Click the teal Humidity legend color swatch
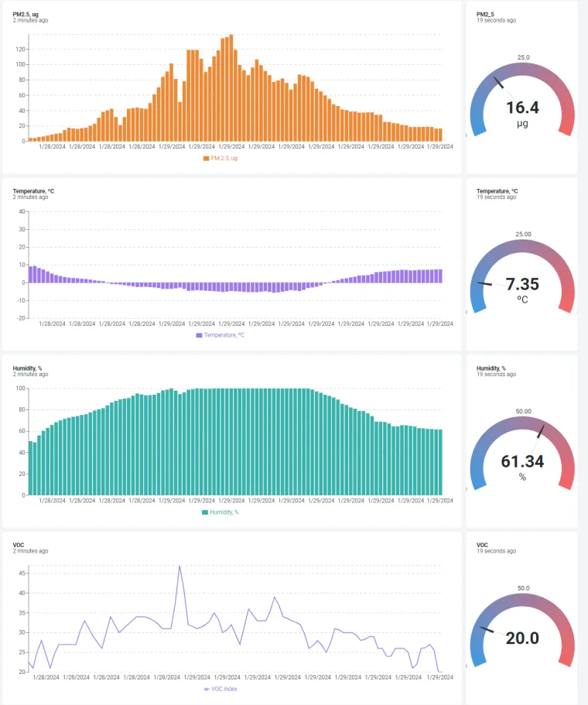This screenshot has height=705, width=588. click(205, 512)
